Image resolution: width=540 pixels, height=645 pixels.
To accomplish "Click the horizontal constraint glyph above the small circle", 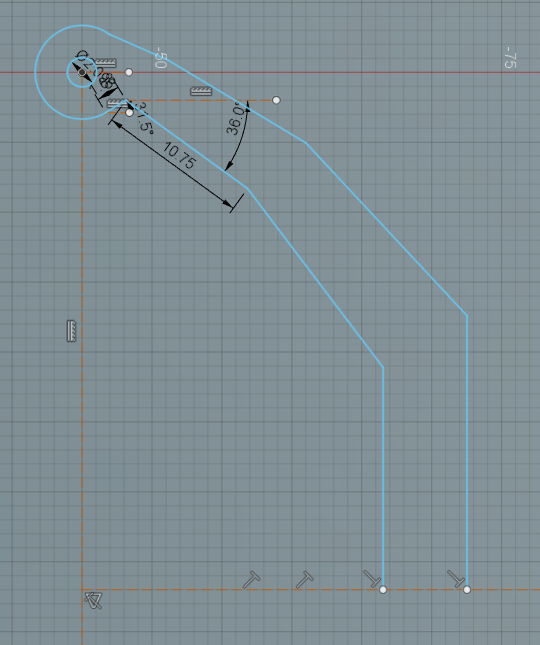I will (106, 63).
